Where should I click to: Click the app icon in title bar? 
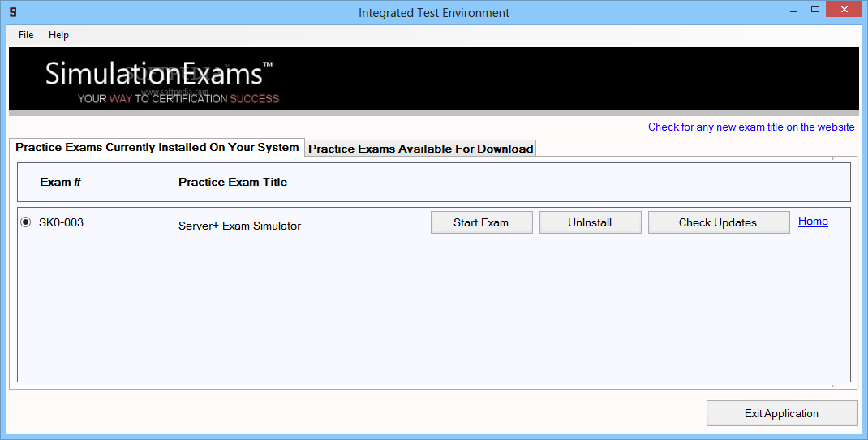[x=13, y=12]
